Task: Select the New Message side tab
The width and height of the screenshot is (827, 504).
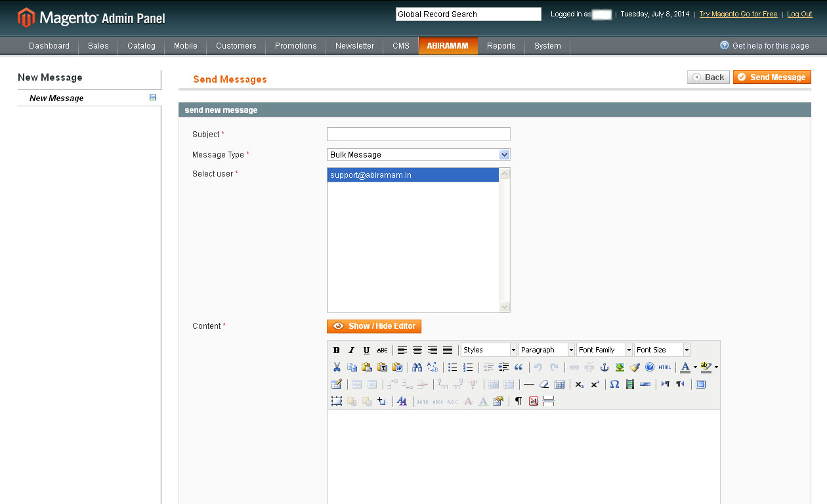Action: (x=89, y=98)
